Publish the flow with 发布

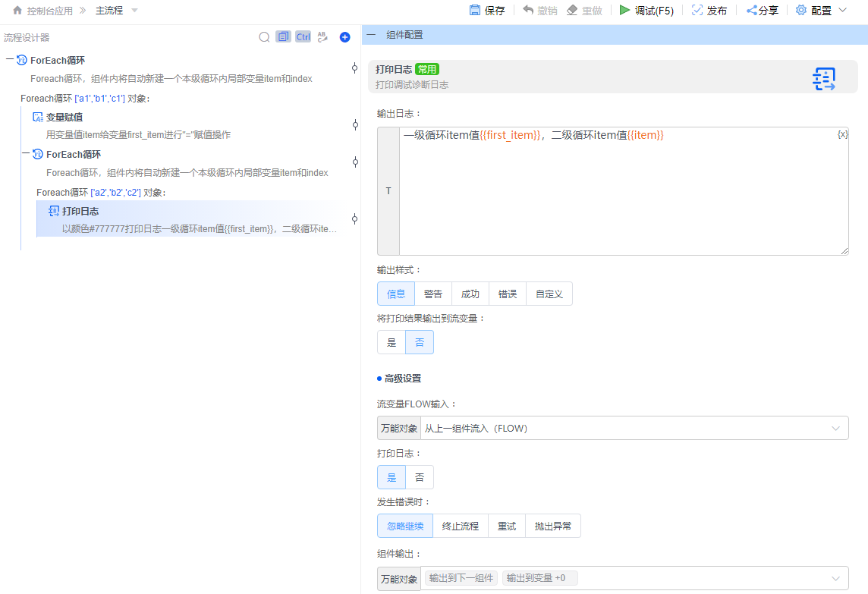click(x=709, y=11)
